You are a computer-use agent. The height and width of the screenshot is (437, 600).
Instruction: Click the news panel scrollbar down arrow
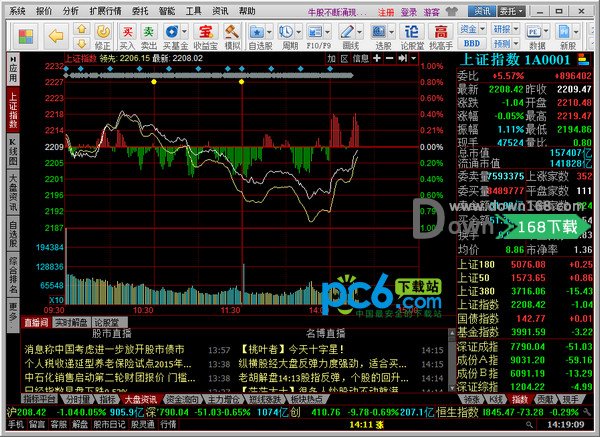point(452,387)
